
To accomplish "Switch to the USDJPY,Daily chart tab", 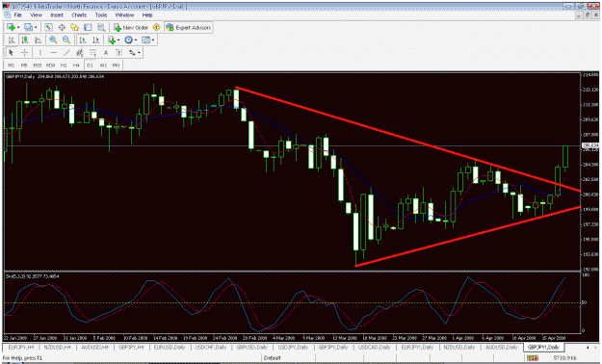I will (293, 347).
